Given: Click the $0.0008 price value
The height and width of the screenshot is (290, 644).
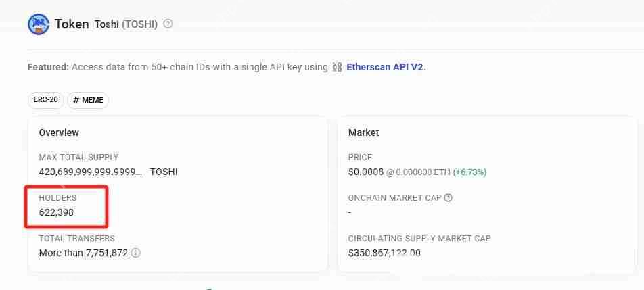Looking at the screenshot, I should pos(366,172).
